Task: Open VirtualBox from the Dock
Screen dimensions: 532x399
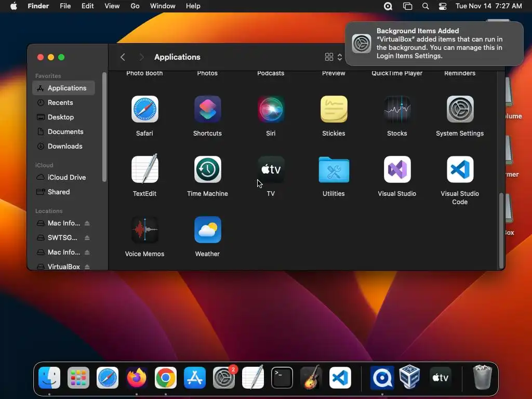Action: (410, 377)
